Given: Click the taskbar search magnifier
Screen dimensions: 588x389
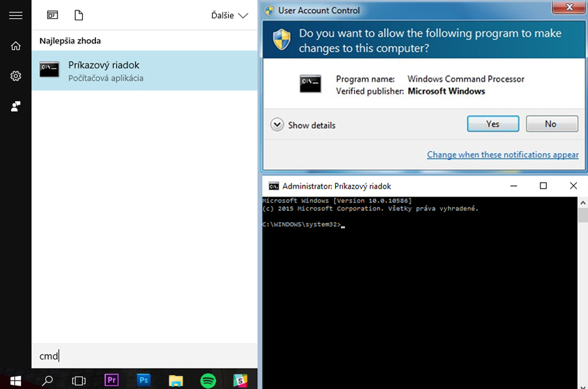Looking at the screenshot, I should 47,381.
